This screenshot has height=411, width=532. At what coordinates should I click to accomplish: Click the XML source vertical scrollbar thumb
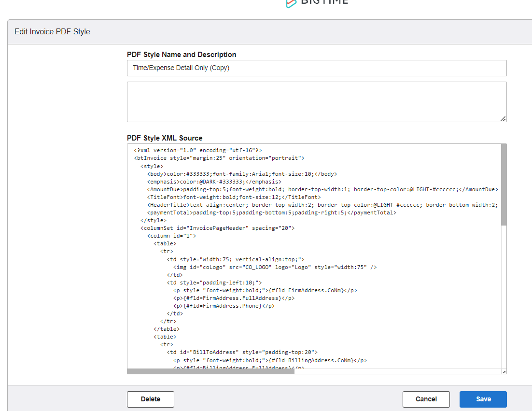[x=504, y=184]
